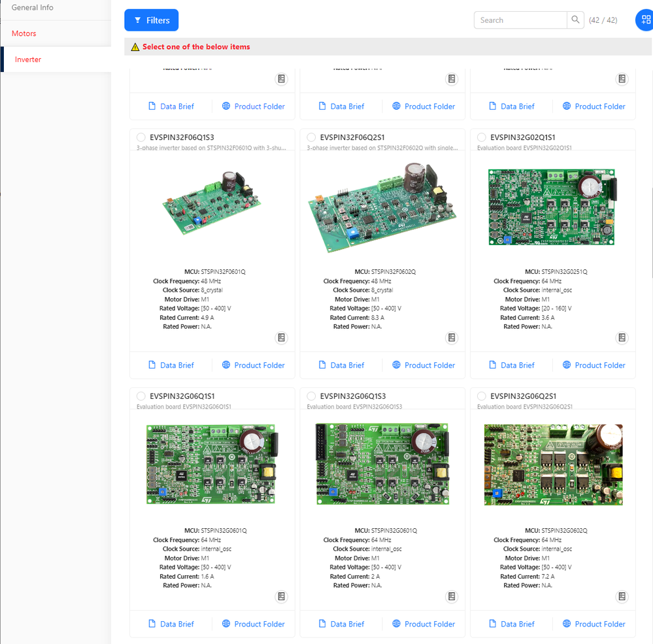Image resolution: width=653 pixels, height=644 pixels.
Task: Open Product Folder for EVSPIN32G06Q1S1
Action: [x=253, y=624]
